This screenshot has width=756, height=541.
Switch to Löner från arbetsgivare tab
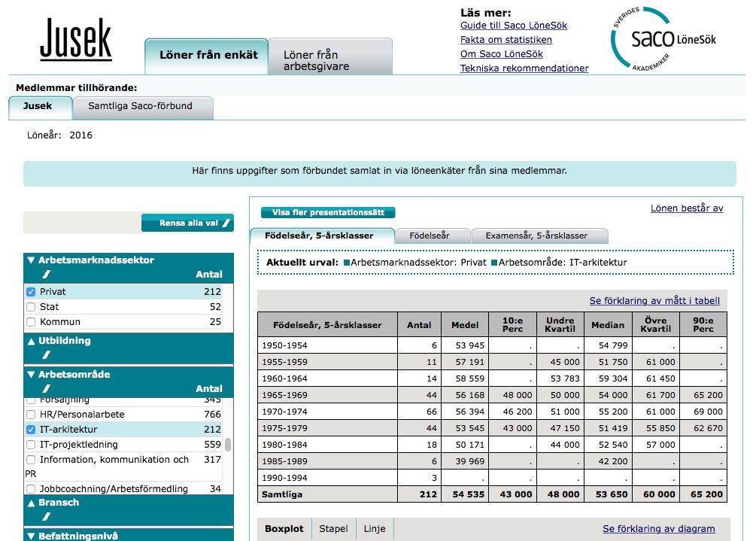pyautogui.click(x=330, y=56)
